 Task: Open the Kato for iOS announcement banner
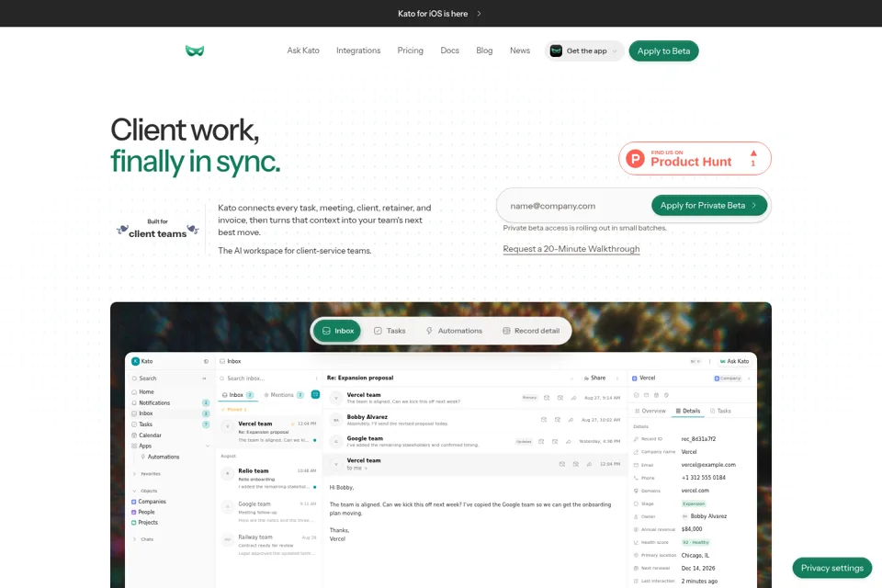click(440, 14)
